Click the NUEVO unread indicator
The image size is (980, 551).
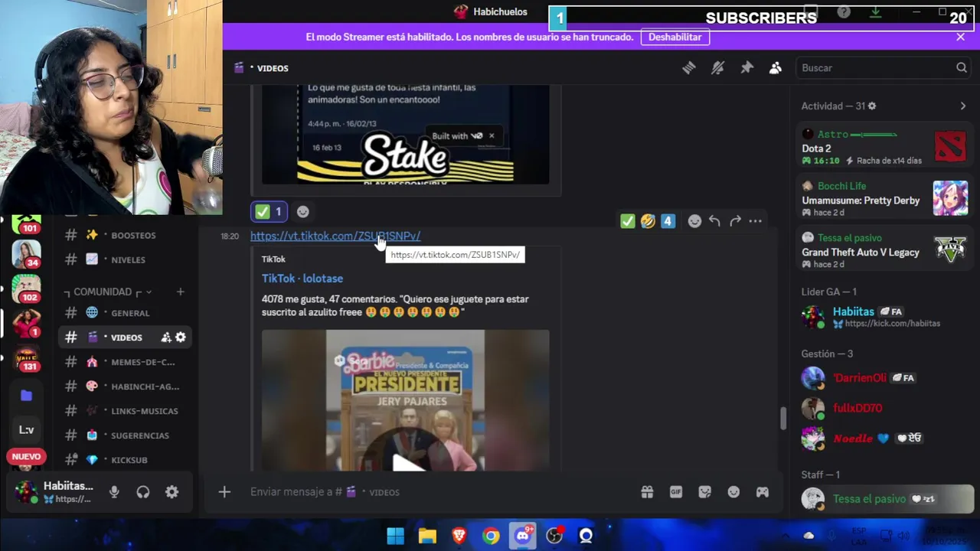[x=26, y=457]
